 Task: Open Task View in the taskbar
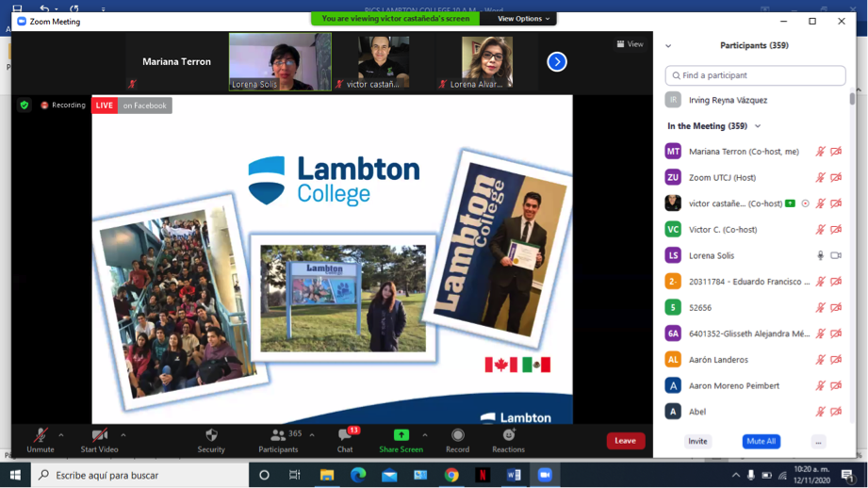click(x=294, y=475)
